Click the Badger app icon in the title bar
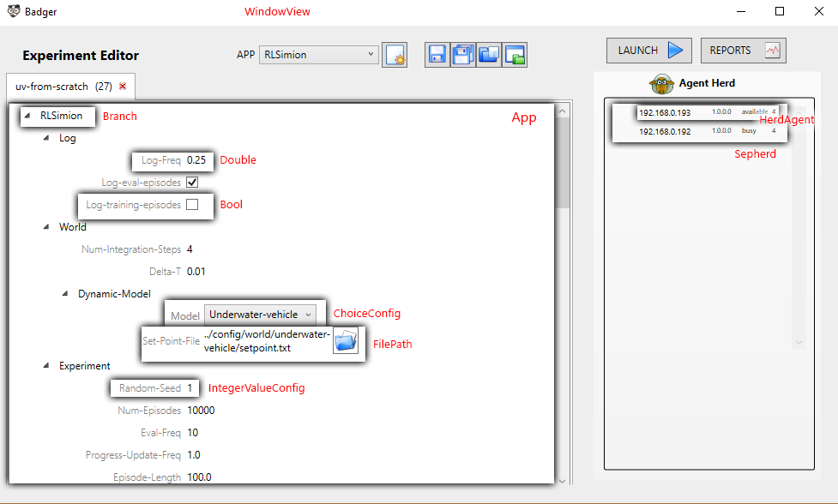The width and height of the screenshot is (838, 504). click(14, 11)
